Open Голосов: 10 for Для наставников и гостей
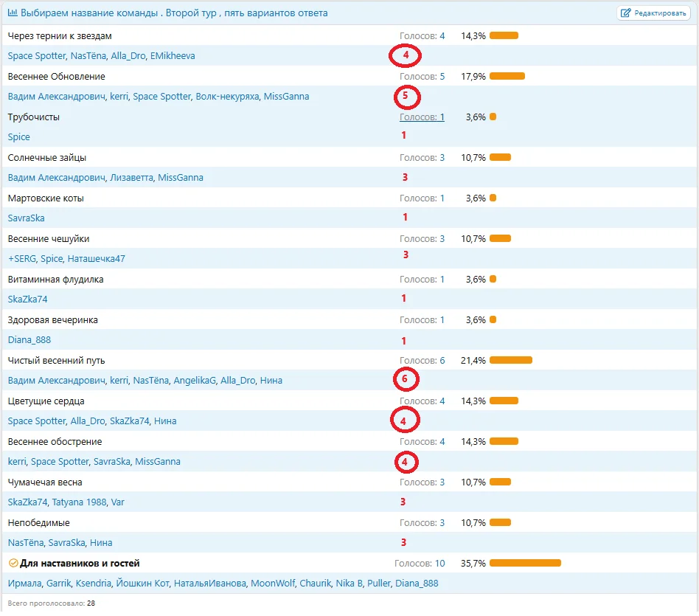The width and height of the screenshot is (699, 616). coord(420,564)
